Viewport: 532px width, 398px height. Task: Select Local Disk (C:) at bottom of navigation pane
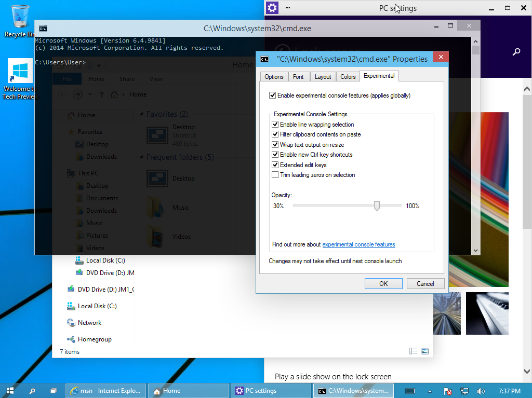(x=92, y=306)
